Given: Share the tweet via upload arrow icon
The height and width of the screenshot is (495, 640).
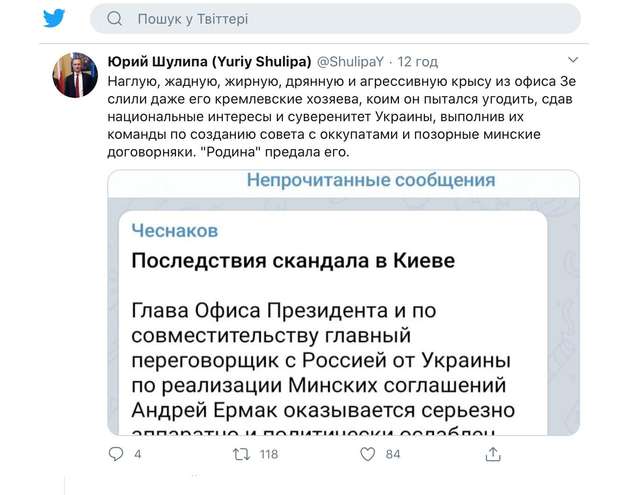Looking at the screenshot, I should [x=492, y=454].
